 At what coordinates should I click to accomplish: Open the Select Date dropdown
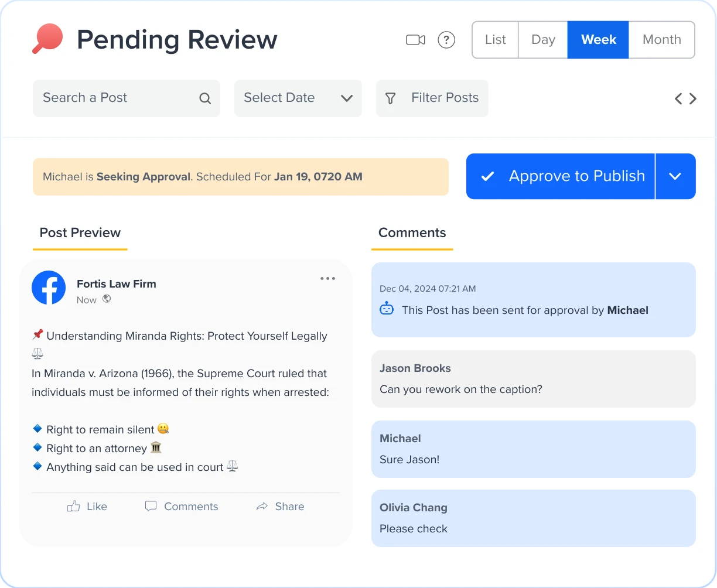tap(298, 98)
